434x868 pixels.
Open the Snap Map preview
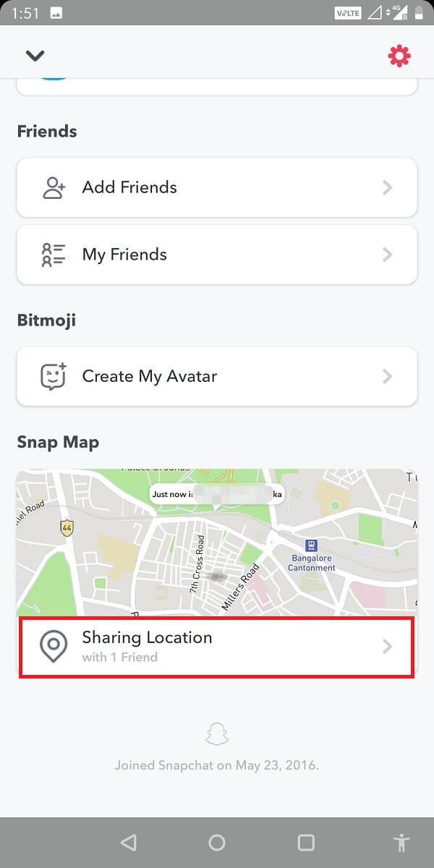[216, 541]
